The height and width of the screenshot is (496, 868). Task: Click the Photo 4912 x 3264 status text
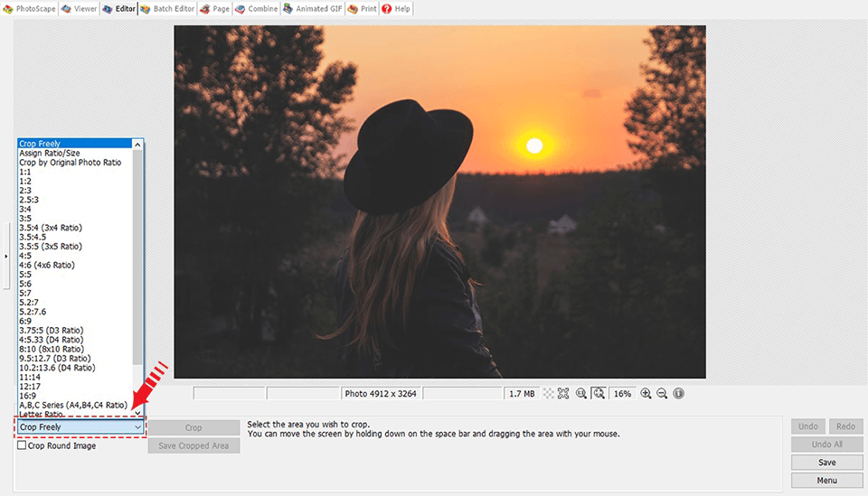tap(381, 394)
